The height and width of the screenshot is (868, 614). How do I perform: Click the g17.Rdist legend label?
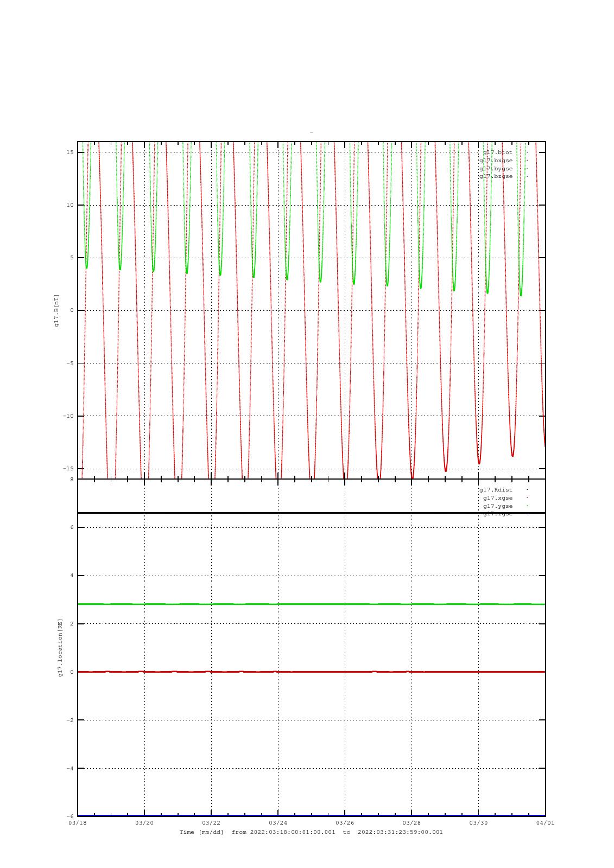tap(496, 490)
